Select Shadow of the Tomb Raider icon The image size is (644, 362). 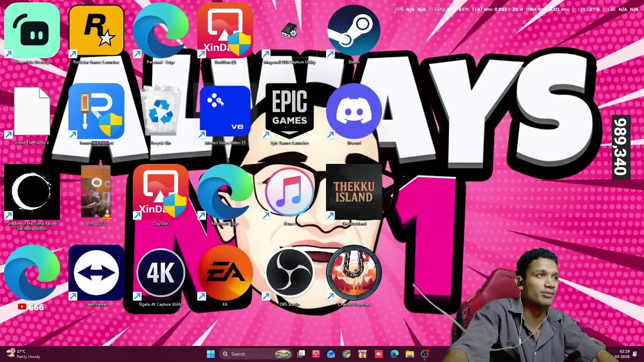click(32, 192)
